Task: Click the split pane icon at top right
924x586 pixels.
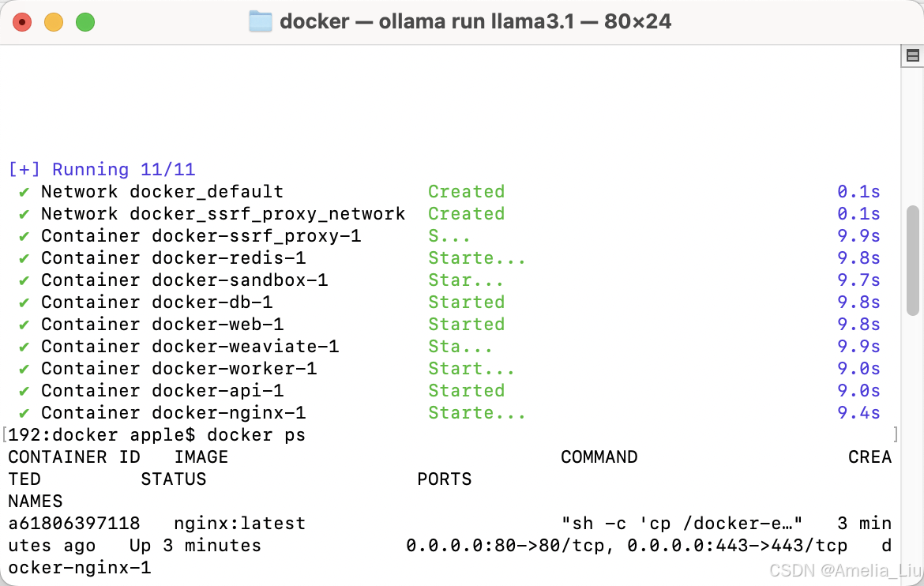Action: (912, 55)
